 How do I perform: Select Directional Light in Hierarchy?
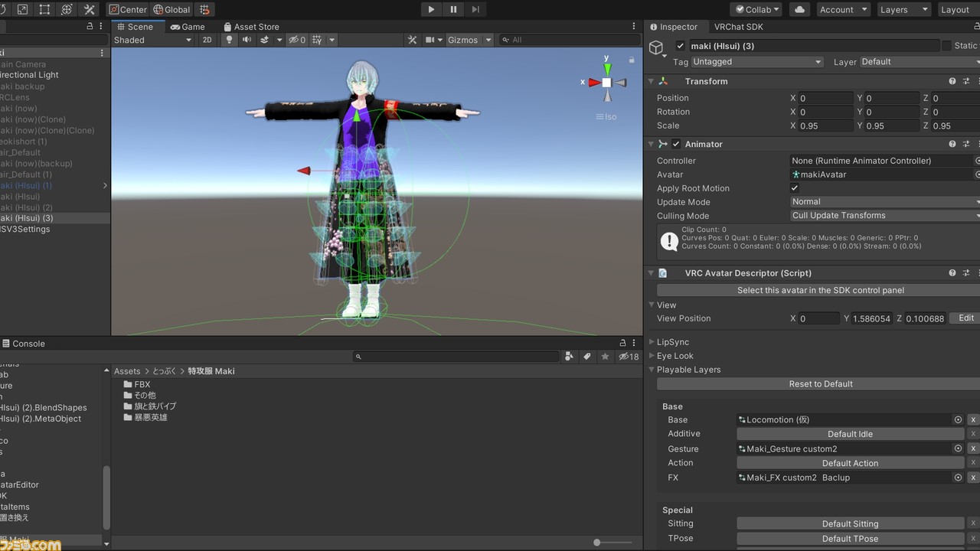click(29, 75)
